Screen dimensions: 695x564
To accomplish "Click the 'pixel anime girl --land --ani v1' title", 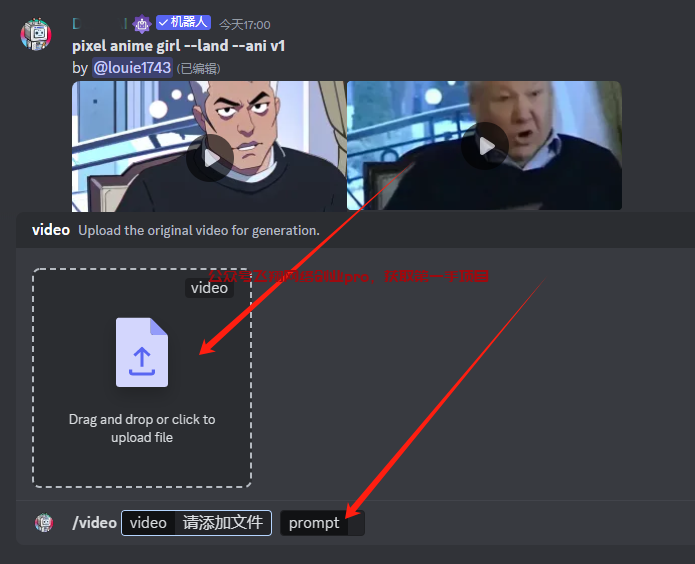I will [179, 46].
